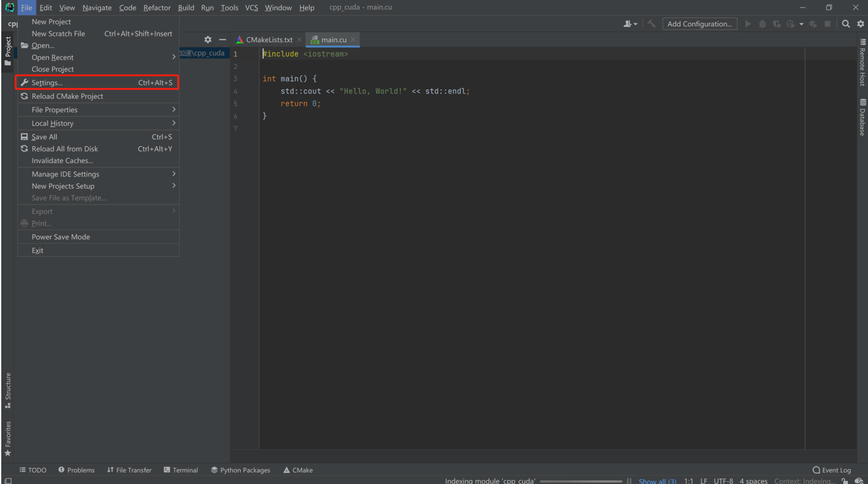The height and width of the screenshot is (484, 868).
Task: Click the Add Configuration... button
Action: 700,24
